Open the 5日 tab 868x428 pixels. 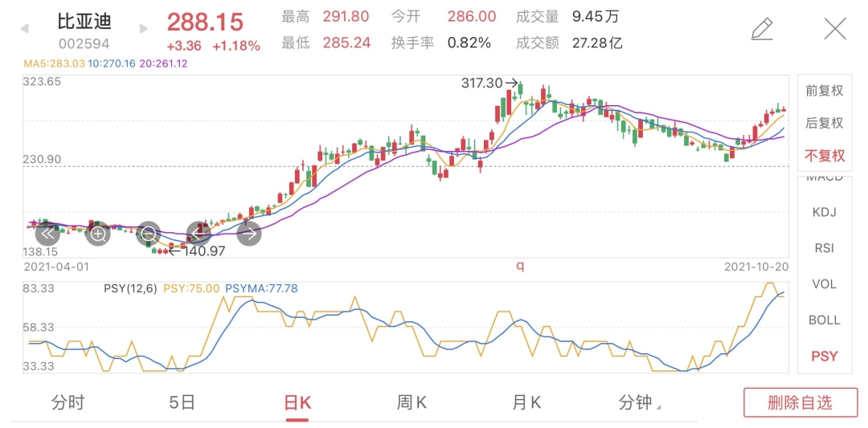[x=182, y=402]
